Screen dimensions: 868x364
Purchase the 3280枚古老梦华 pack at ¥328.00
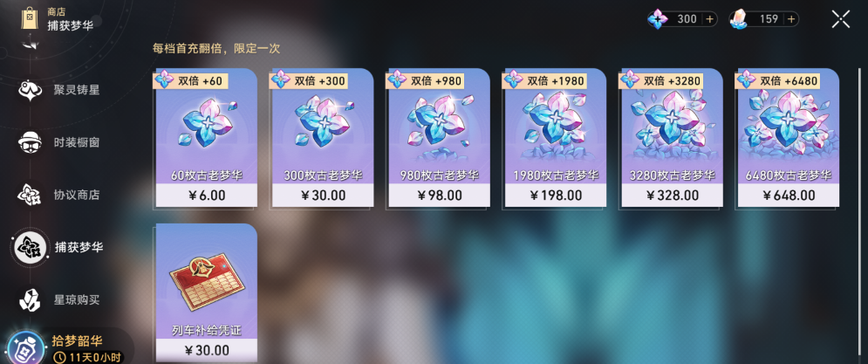pyautogui.click(x=672, y=139)
